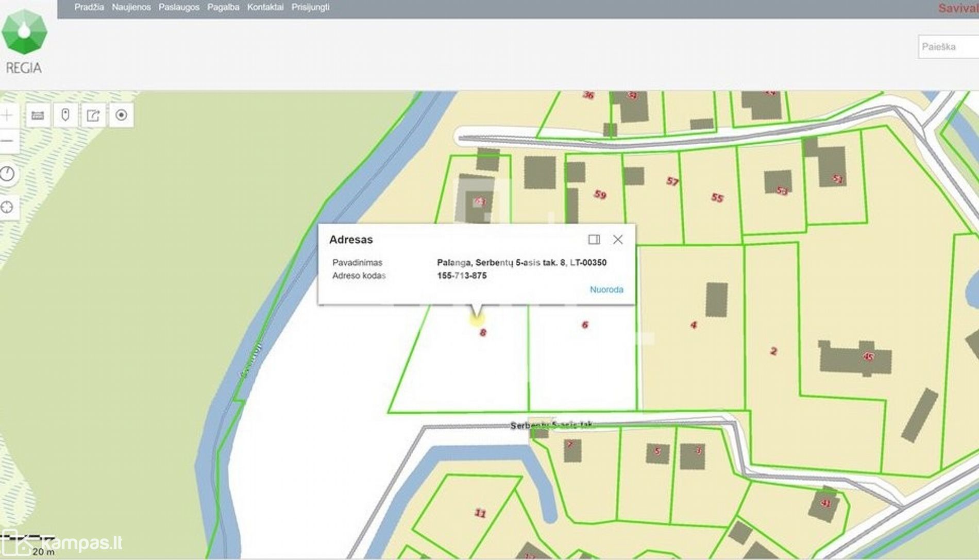Click the compass rotation dial icon

[x=7, y=174]
